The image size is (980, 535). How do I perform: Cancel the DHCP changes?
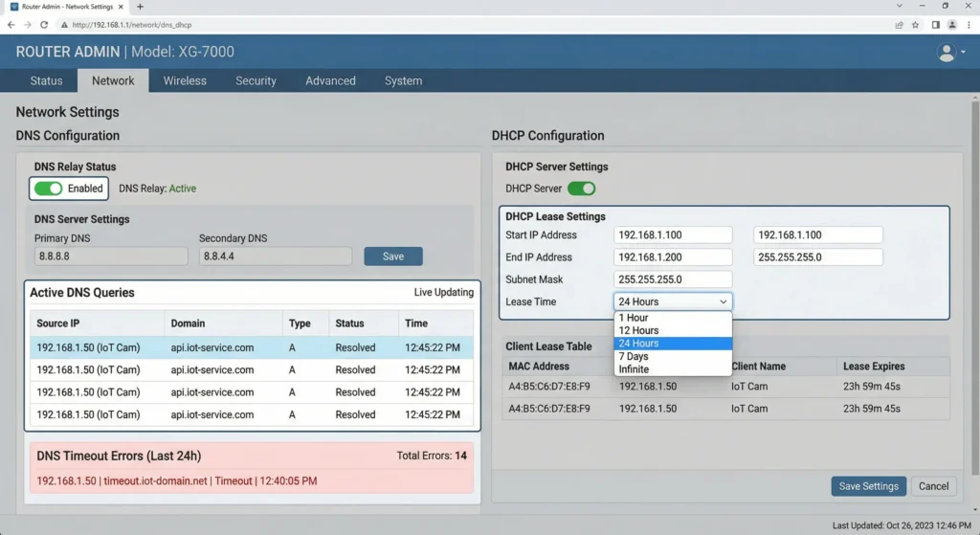(933, 486)
